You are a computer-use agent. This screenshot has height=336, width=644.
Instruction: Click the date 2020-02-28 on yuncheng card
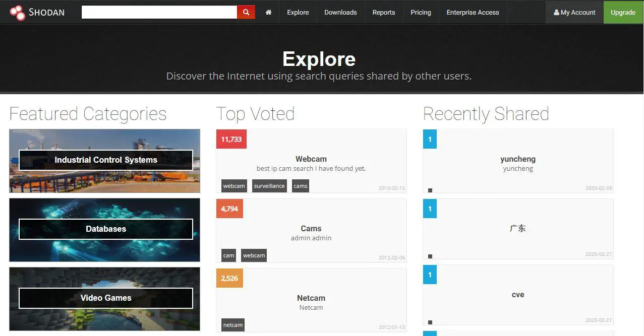(599, 188)
